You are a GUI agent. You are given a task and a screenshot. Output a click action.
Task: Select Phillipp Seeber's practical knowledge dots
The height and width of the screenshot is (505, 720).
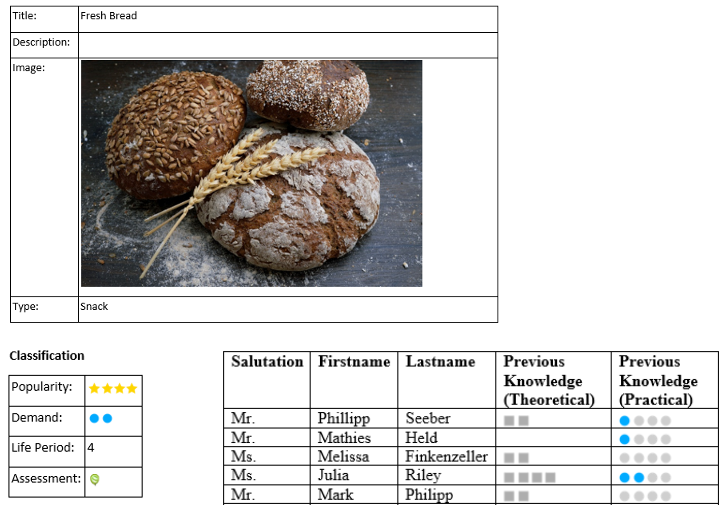click(644, 421)
